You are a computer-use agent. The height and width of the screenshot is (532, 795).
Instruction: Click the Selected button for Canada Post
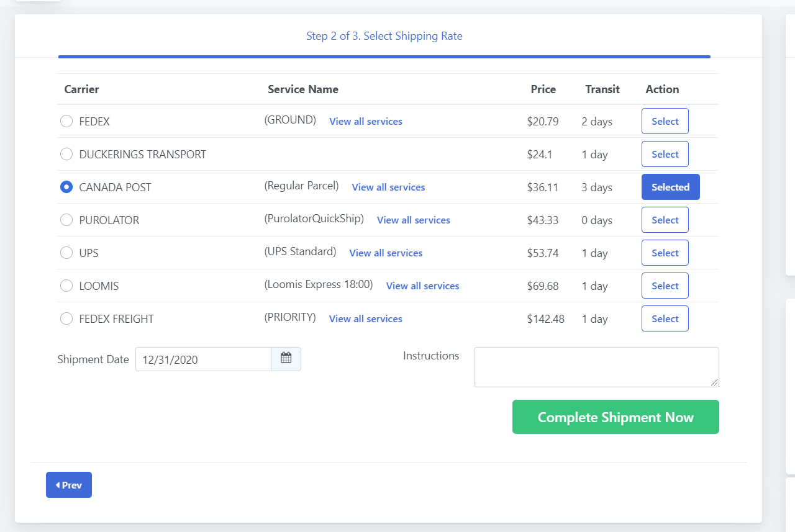pyautogui.click(x=670, y=187)
